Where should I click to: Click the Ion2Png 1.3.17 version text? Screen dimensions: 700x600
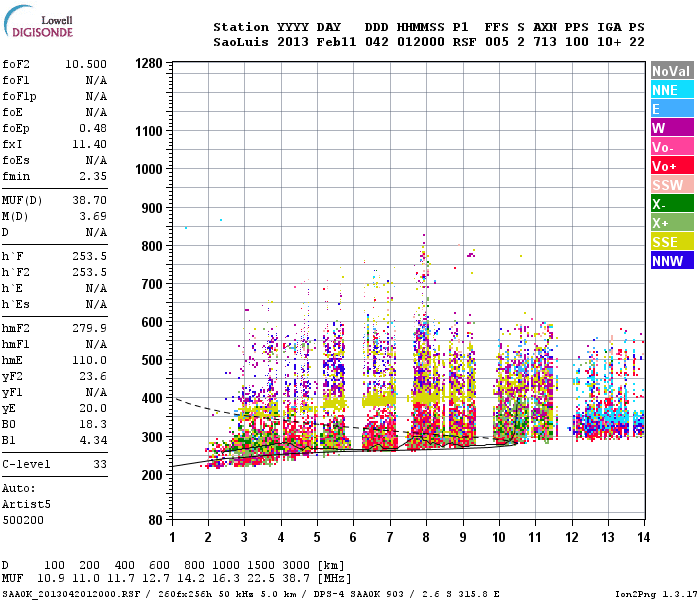656,594
